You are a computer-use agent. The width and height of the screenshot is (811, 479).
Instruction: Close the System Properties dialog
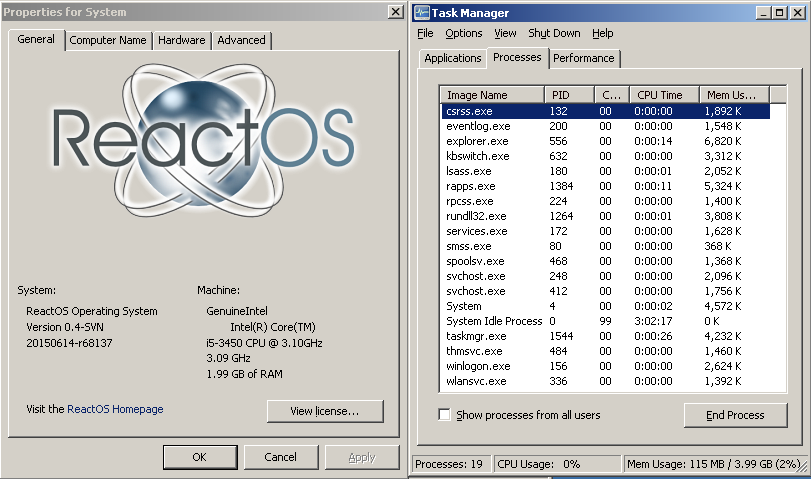click(x=396, y=12)
